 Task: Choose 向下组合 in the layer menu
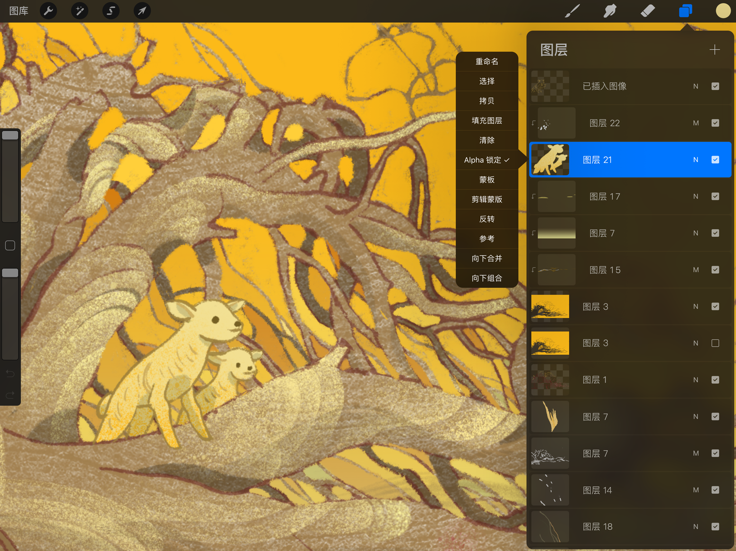[487, 278]
